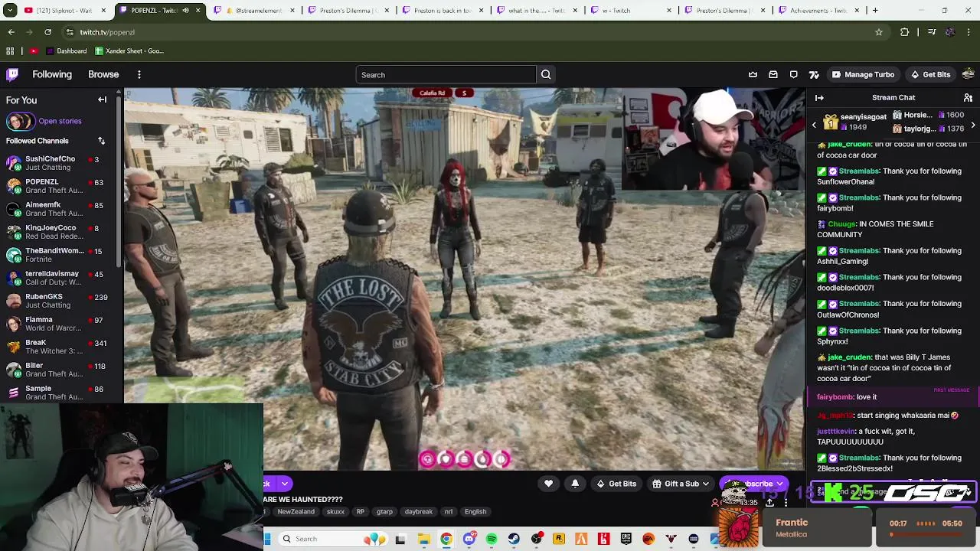Screen dimensions: 980x551
Task: Open the three-dot More menu
Action: (139, 74)
